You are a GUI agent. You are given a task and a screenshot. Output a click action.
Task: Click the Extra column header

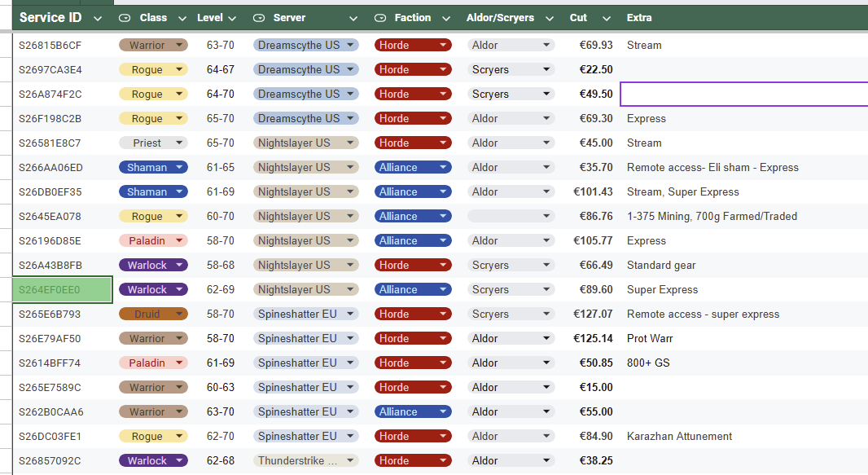point(744,18)
